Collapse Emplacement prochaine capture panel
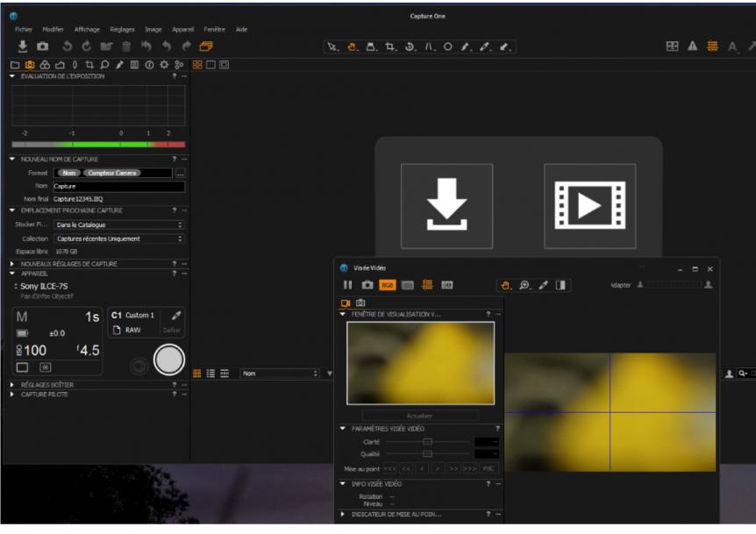 coord(12,210)
